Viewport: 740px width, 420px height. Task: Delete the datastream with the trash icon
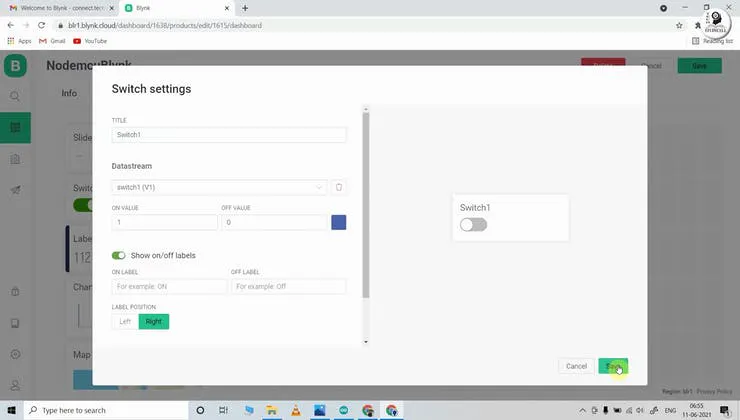pos(339,187)
